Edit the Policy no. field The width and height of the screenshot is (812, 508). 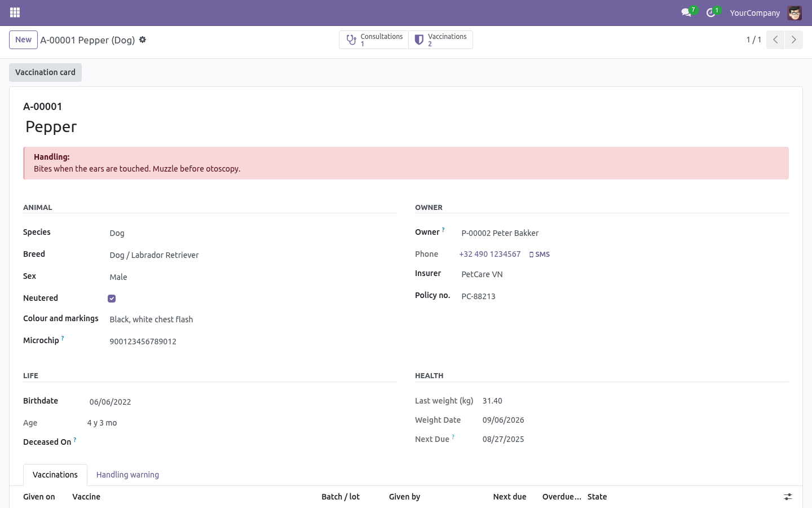tap(624, 296)
